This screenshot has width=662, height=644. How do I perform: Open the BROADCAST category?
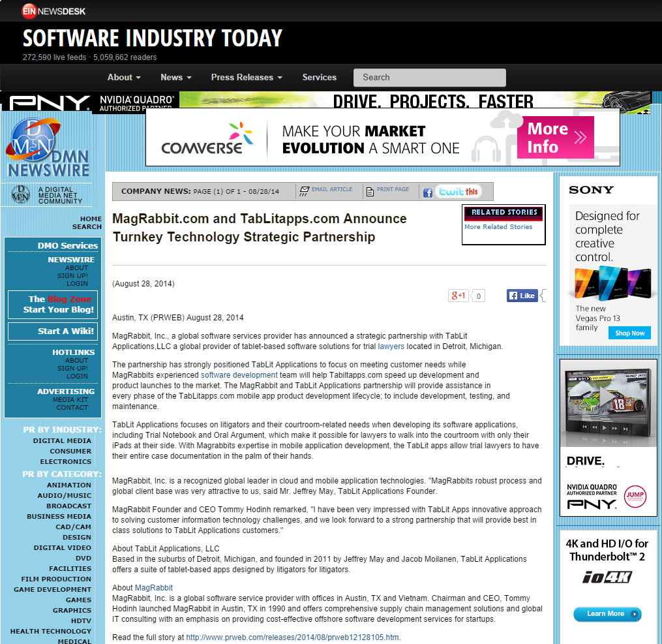click(x=69, y=506)
